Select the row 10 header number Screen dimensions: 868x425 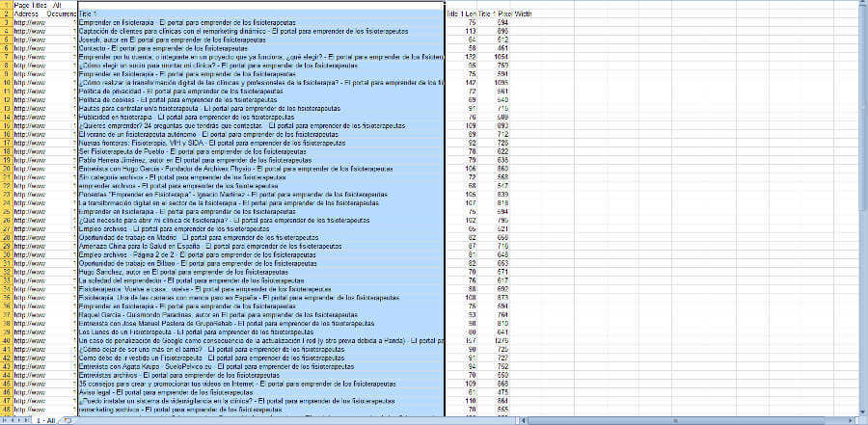(x=6, y=83)
